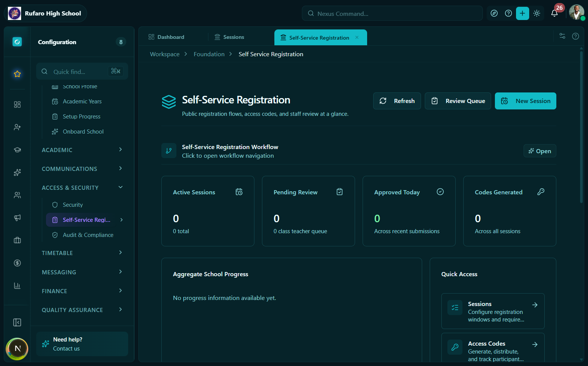Collapse the ACCESS & SECURITY section
Image resolution: width=588 pixels, height=366 pixels.
click(x=82, y=188)
